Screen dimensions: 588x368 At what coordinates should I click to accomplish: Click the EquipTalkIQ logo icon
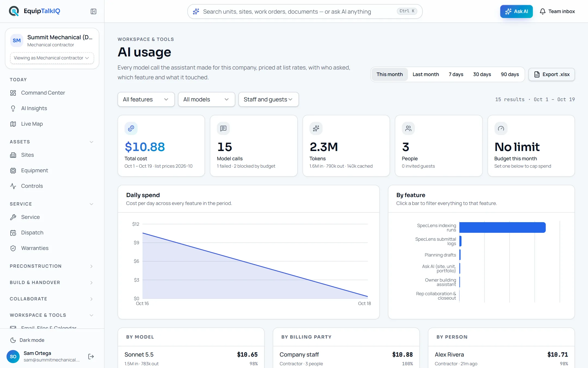[x=14, y=11]
